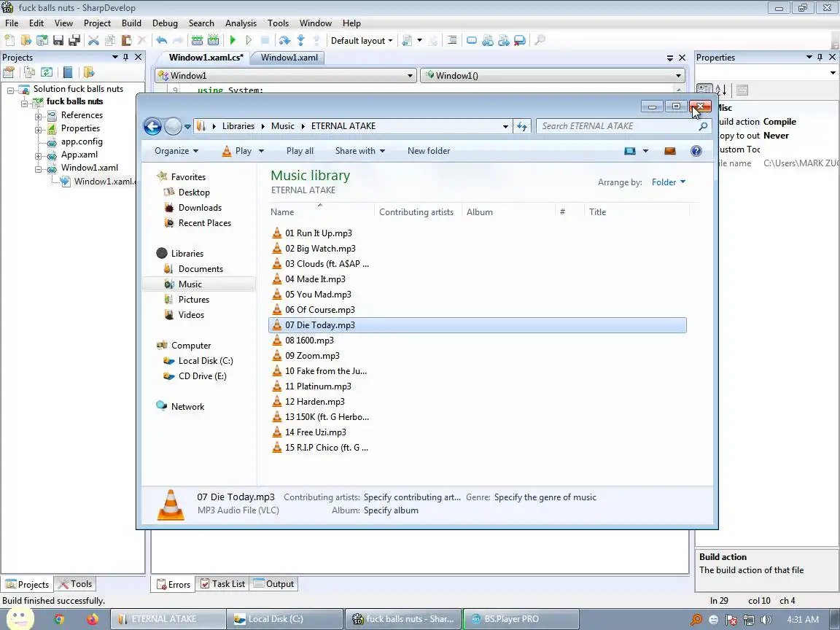
Task: Click the Save file toolbar icon
Action: (x=58, y=40)
